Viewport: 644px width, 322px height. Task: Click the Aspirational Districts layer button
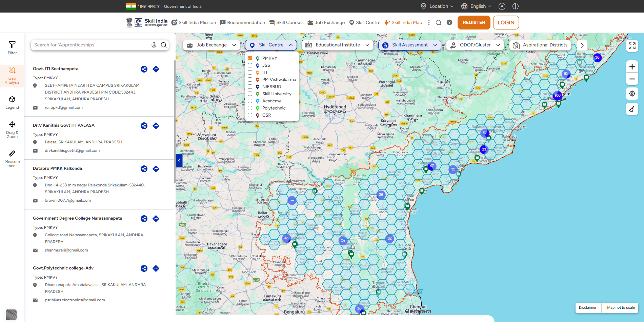[x=540, y=45]
